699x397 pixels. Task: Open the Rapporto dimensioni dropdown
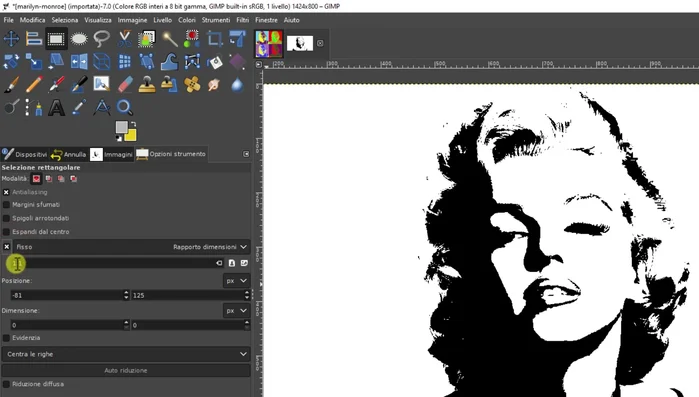pyautogui.click(x=210, y=247)
